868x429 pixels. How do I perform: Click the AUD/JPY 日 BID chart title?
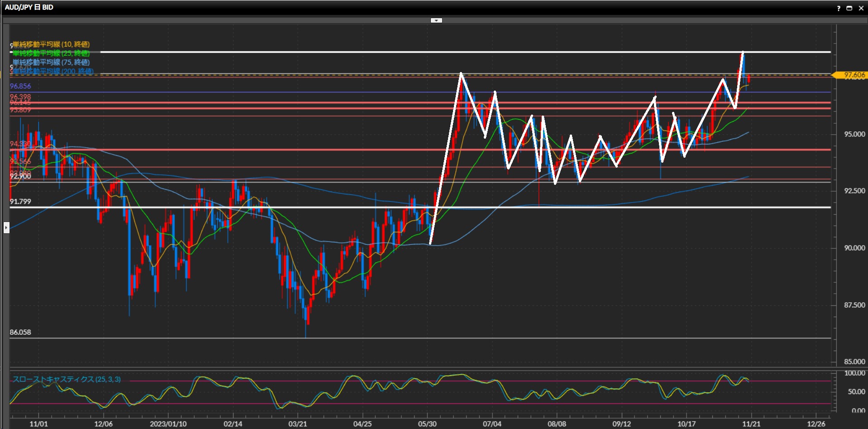coord(29,7)
